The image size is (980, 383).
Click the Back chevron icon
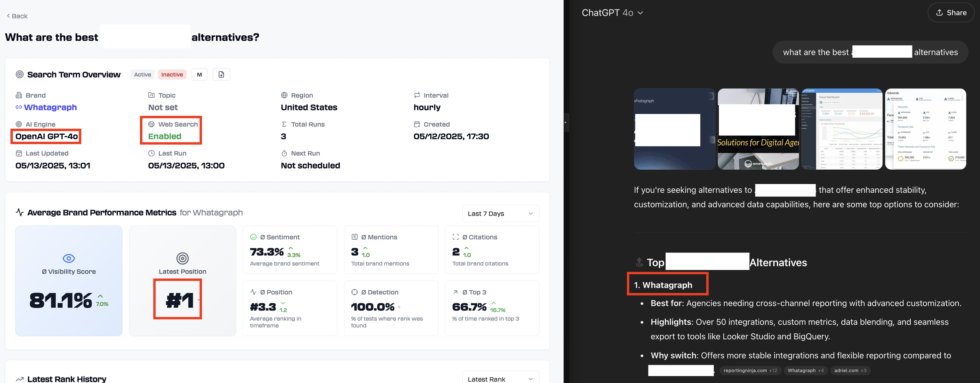[8, 16]
